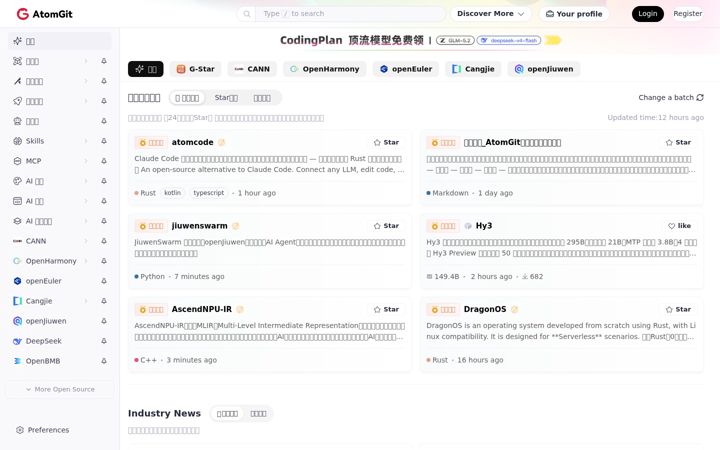This screenshot has height=450, width=720.
Task: Expand the sidebar Cangjie chevron
Action: point(86,301)
